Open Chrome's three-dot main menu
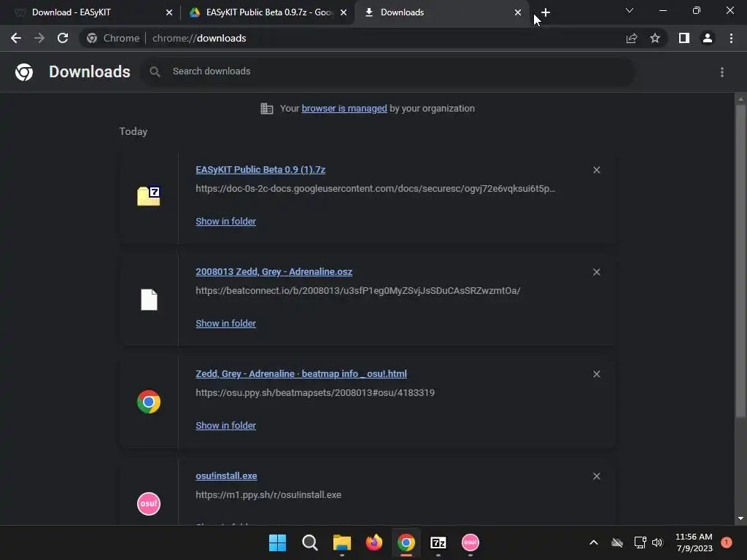747x560 pixels. [x=731, y=38]
